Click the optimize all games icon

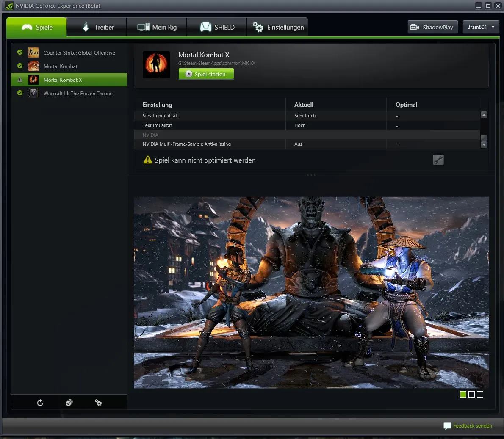click(69, 403)
